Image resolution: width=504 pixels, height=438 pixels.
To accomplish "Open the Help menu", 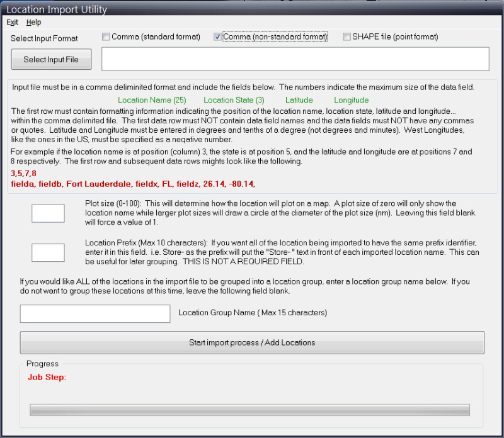I will [33, 22].
